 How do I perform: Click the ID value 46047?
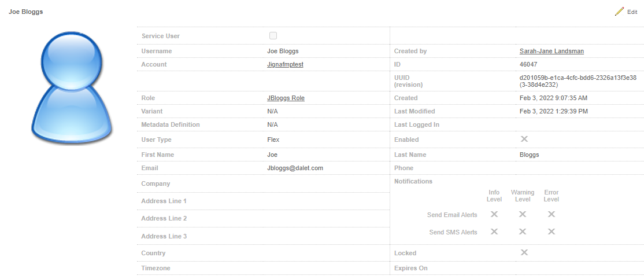point(528,64)
